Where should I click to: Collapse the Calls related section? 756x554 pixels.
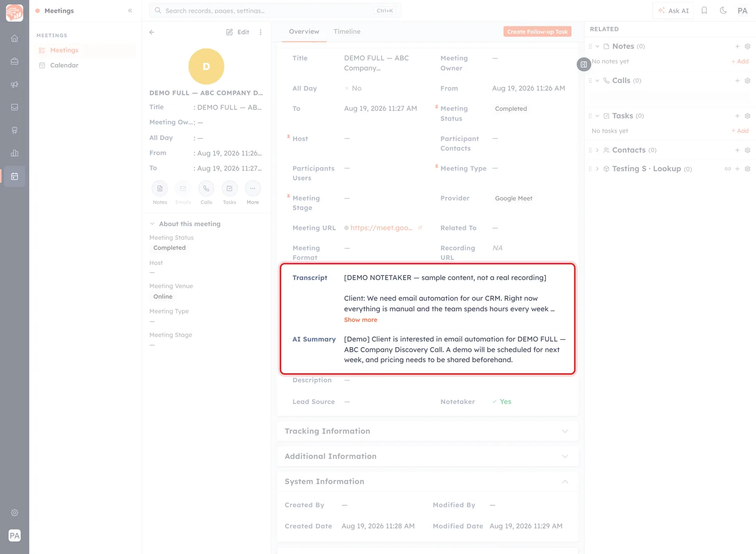coord(597,81)
